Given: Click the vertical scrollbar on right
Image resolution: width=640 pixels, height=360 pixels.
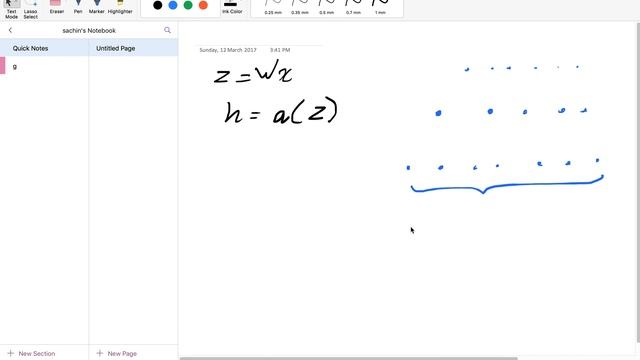Looking at the screenshot, I should point(638,182).
